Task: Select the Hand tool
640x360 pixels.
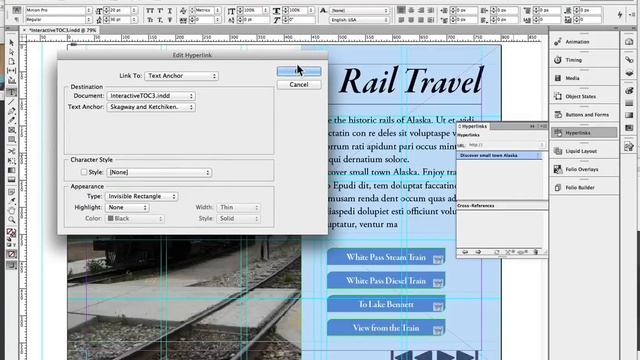Action: [11, 211]
